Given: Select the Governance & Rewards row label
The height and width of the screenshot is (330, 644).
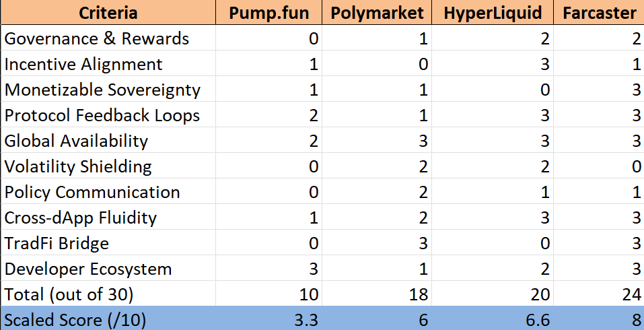Looking at the screenshot, I should (x=108, y=38).
